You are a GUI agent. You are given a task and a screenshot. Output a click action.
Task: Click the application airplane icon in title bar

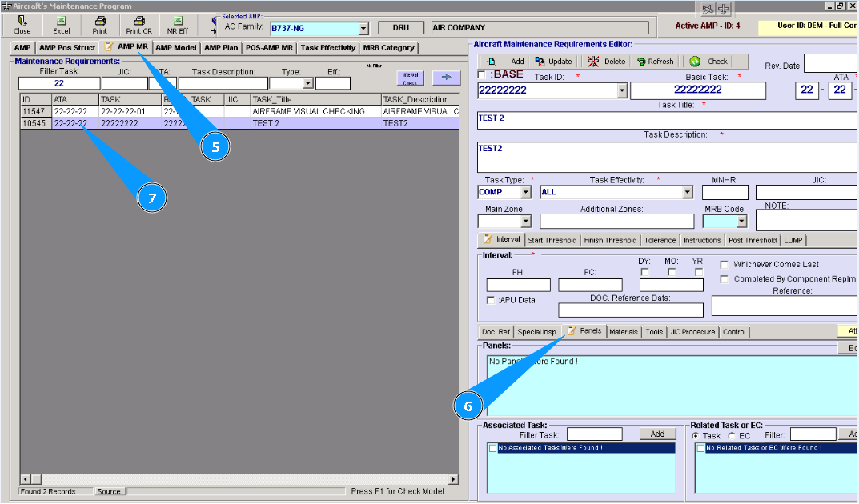pos(6,6)
